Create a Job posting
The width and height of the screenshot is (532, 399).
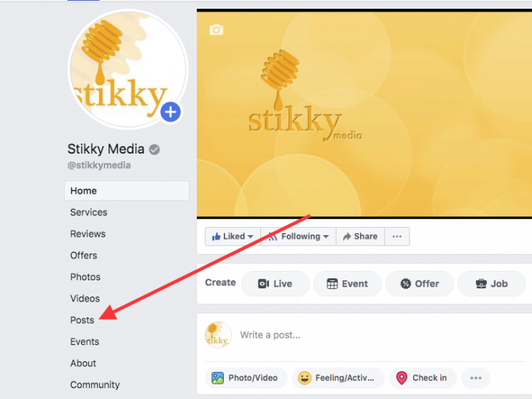point(492,283)
